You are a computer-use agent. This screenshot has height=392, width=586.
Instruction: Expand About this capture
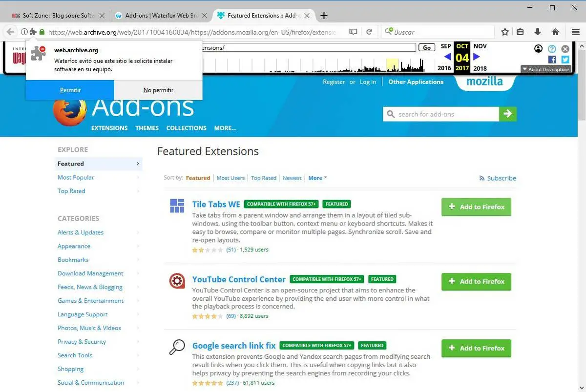pyautogui.click(x=546, y=69)
